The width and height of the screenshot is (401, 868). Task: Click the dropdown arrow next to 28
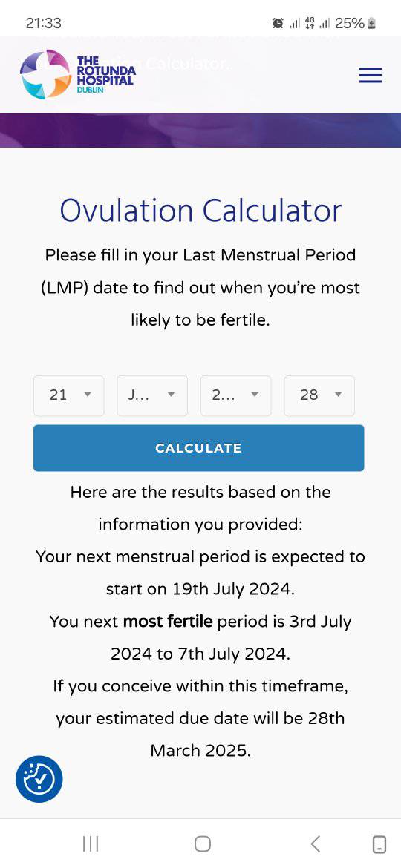coord(338,394)
